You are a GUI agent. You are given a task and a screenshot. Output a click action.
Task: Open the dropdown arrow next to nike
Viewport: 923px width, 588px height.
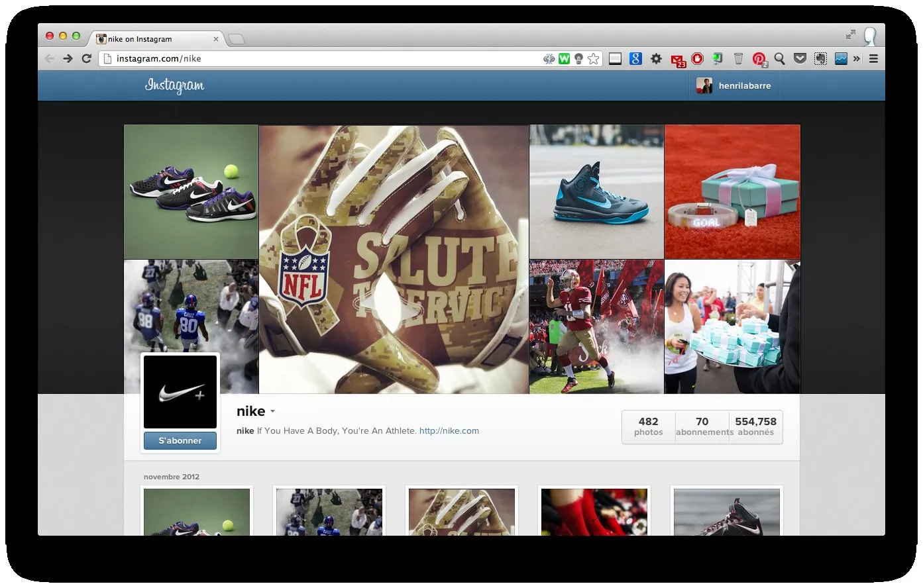272,412
